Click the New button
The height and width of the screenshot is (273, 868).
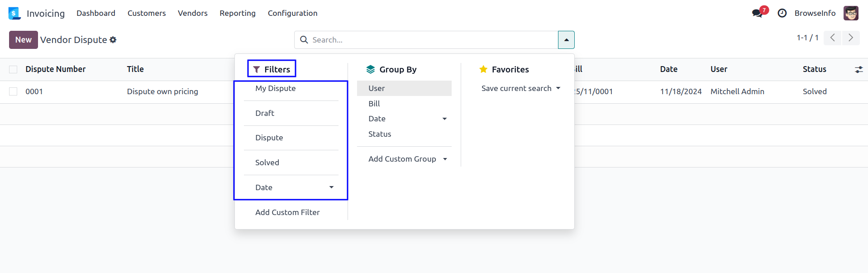(x=24, y=40)
